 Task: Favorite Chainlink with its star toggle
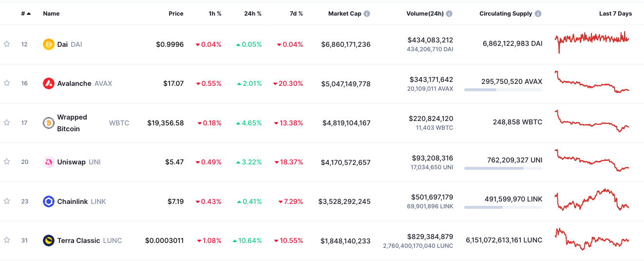coord(7,201)
